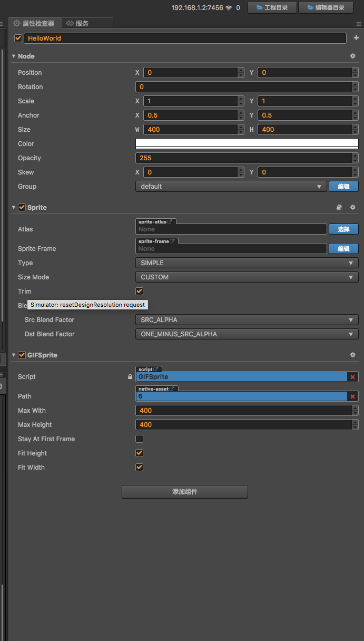Open the GIFSprite component gear menu
Viewport: 364px width, 641px height.
pos(352,355)
